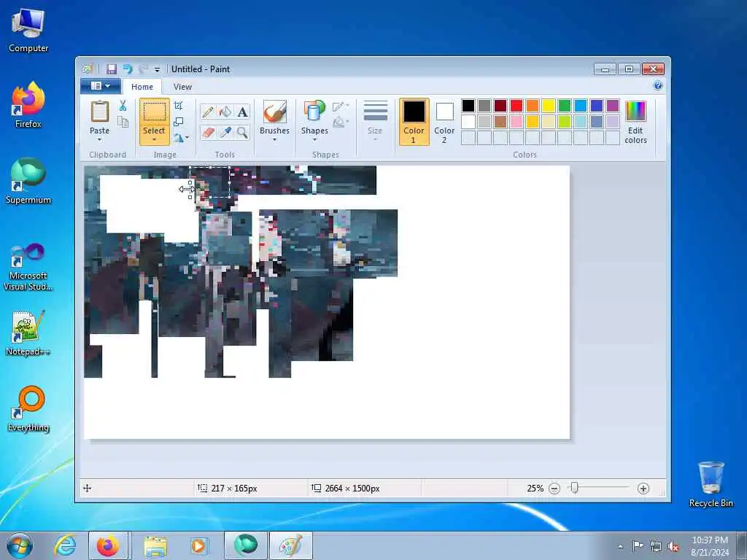Click the Save icon in quick access toolbar
Image resolution: width=747 pixels, height=560 pixels.
click(x=112, y=69)
